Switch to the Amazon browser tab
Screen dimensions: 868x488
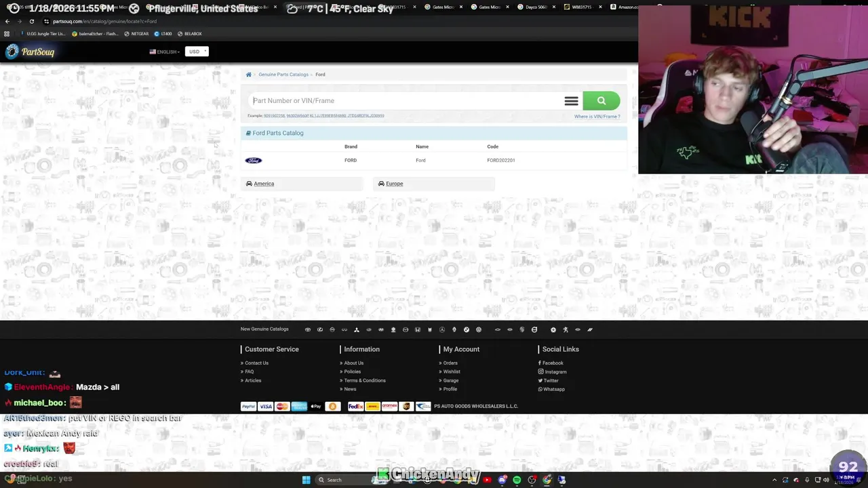[624, 7]
